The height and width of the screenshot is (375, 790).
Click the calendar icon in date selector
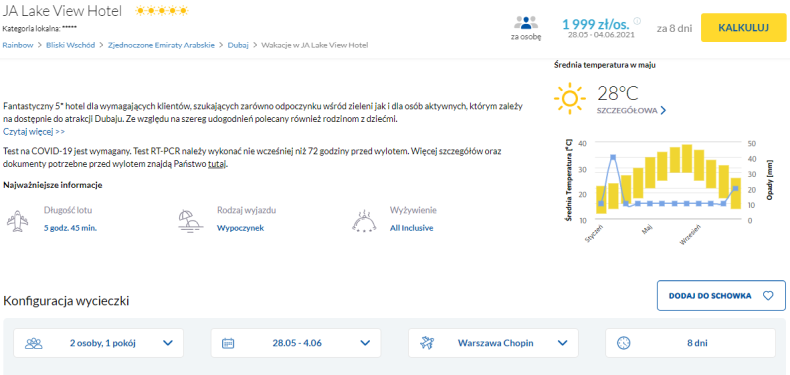click(x=228, y=343)
